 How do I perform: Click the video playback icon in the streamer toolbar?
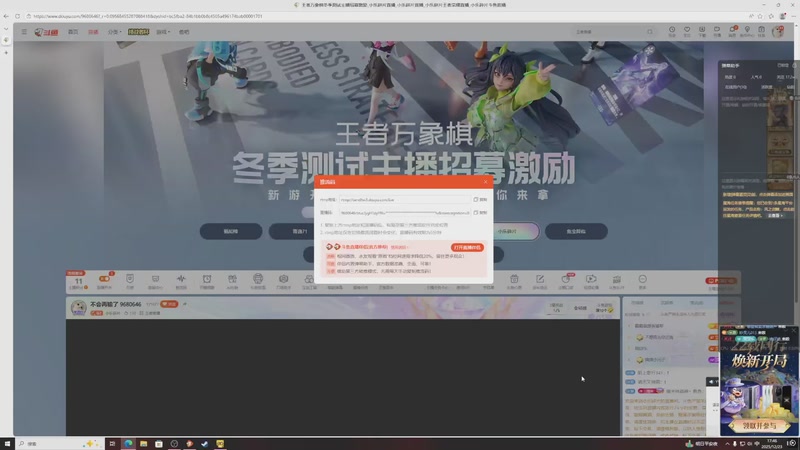pos(591,279)
